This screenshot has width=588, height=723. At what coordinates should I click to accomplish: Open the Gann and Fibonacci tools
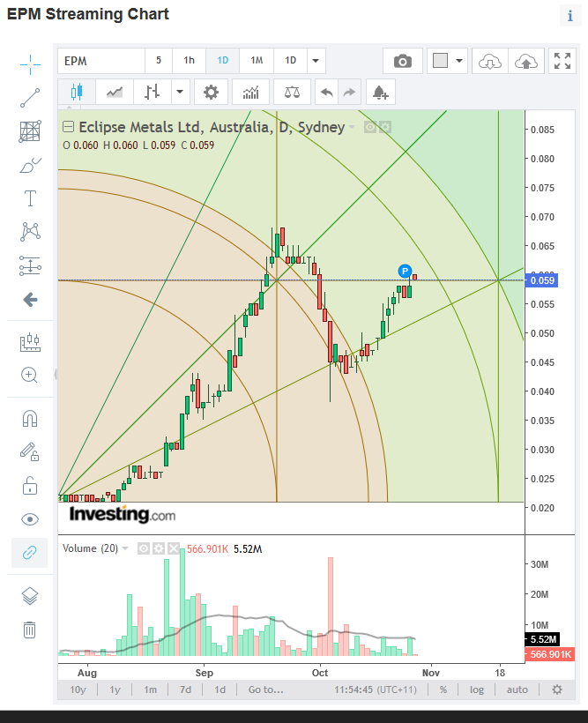[x=30, y=131]
